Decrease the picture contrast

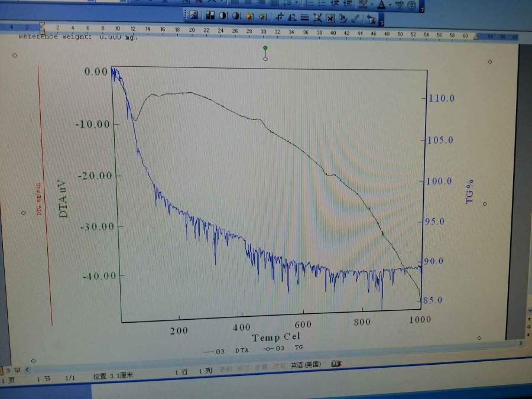pos(236,15)
